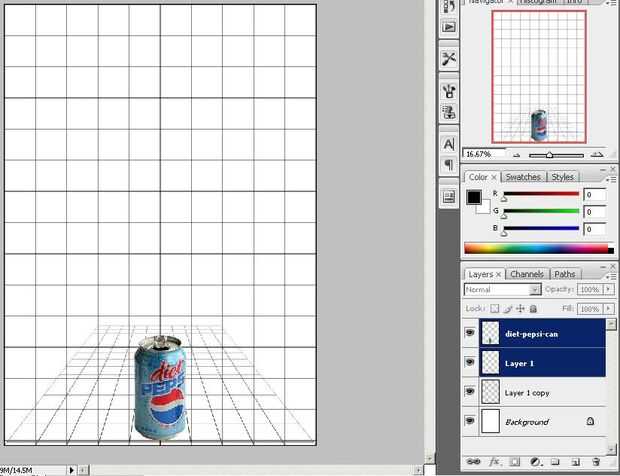Image resolution: width=620 pixels, height=476 pixels.
Task: Select the Background layer row
Action: 542,421
